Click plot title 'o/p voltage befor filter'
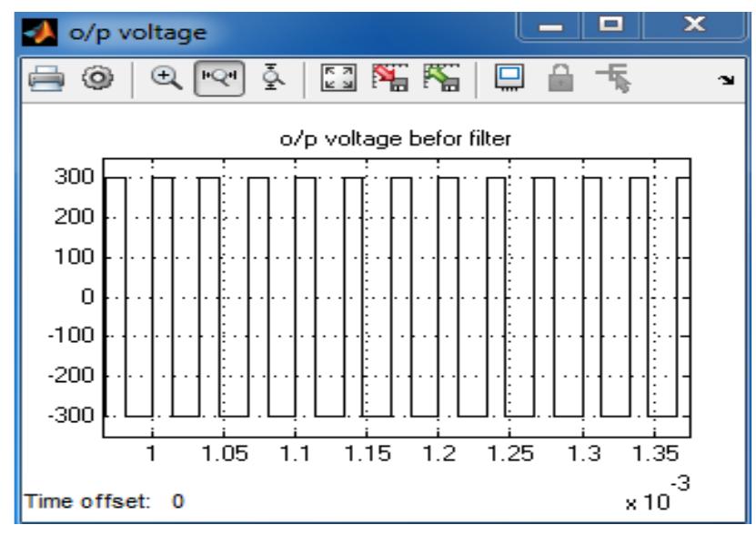 (396, 139)
